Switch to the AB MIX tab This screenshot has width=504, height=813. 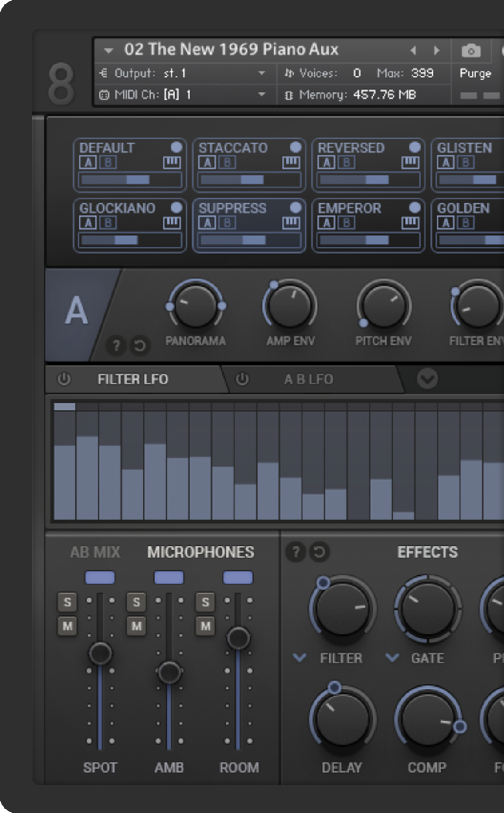point(95,552)
